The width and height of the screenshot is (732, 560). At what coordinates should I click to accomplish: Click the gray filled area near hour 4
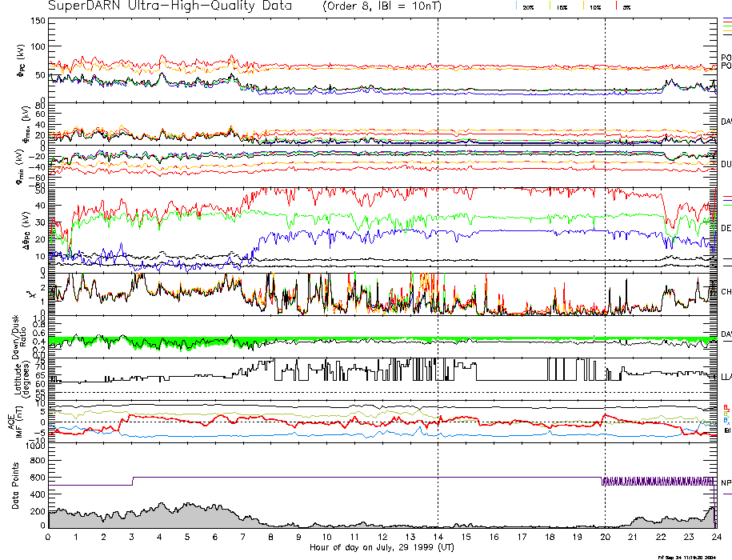(x=160, y=518)
